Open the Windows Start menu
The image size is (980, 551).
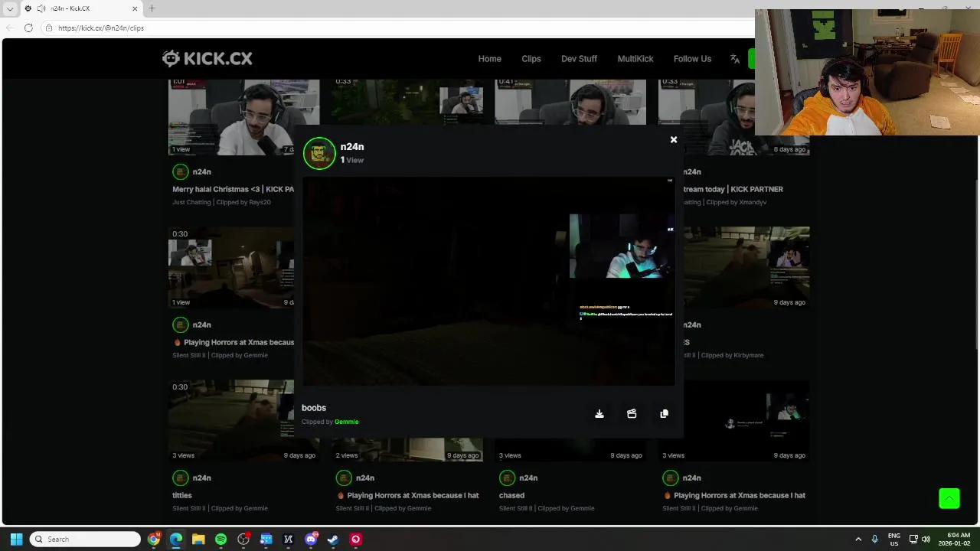point(16,540)
